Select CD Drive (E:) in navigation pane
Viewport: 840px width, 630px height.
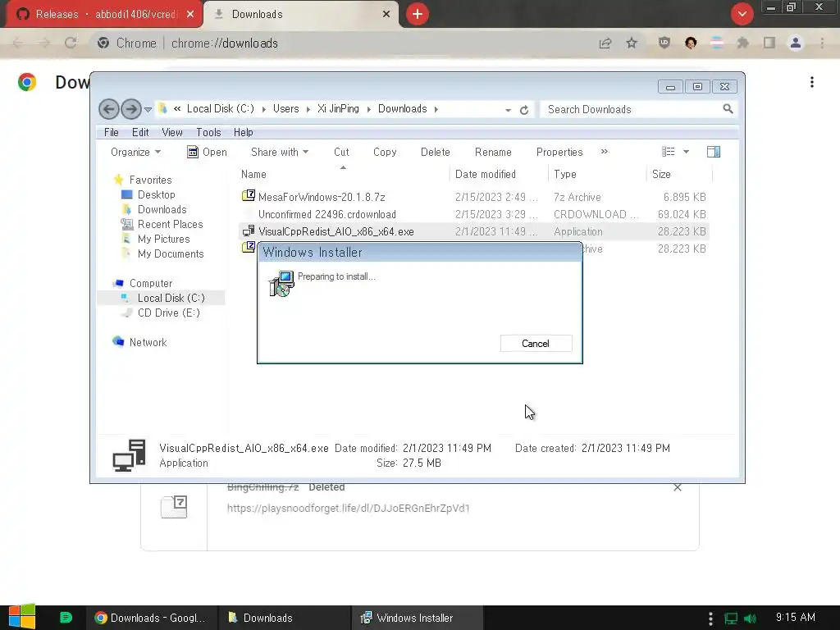[x=168, y=313]
